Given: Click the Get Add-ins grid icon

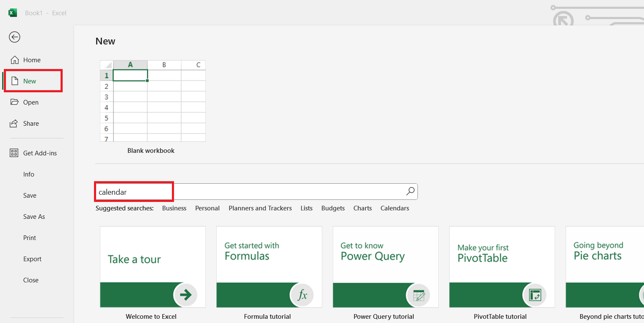Looking at the screenshot, I should (14, 153).
